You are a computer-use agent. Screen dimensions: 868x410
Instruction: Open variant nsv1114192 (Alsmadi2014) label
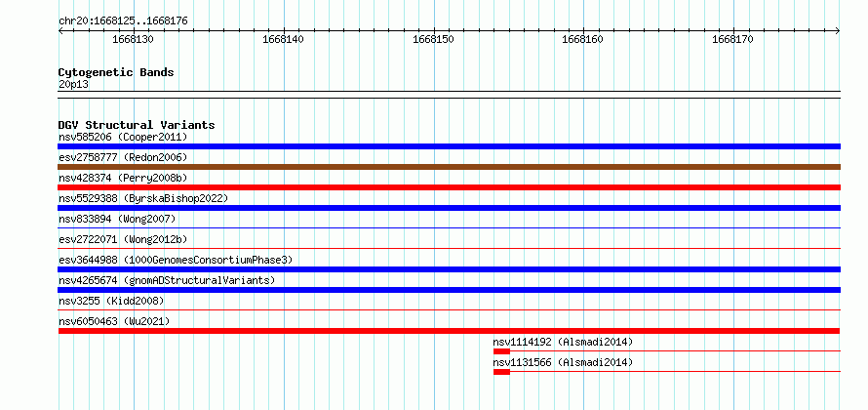pos(563,342)
